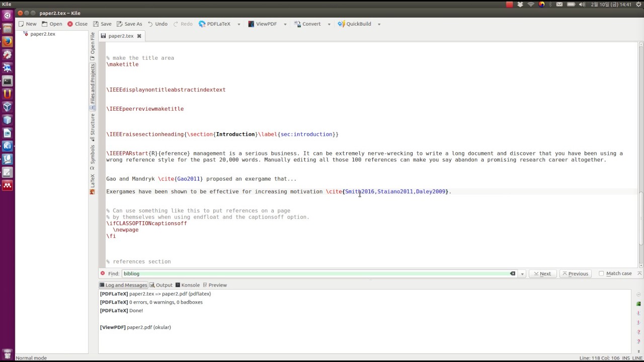
Task: Undo the last edit
Action: pos(157,24)
